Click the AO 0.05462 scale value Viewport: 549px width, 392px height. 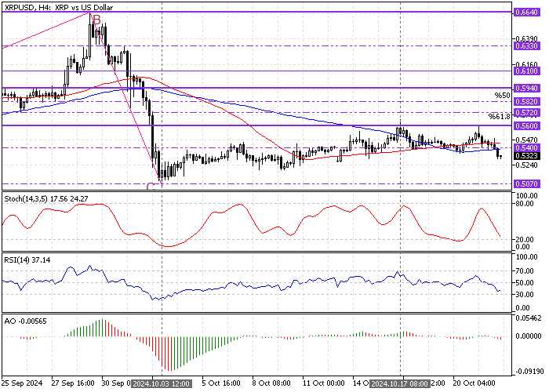pyautogui.click(x=529, y=318)
